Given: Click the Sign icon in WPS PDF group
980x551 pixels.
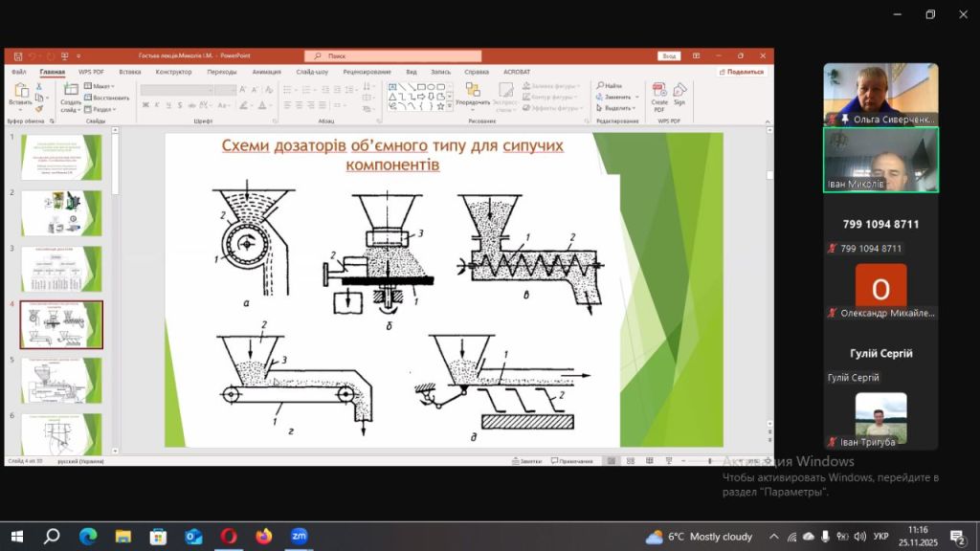Looking at the screenshot, I should tap(679, 96).
